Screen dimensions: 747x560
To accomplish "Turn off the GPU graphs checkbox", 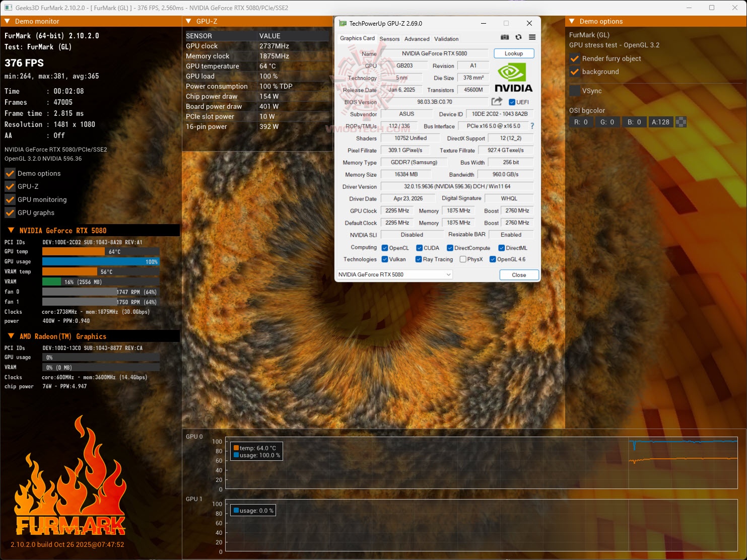I will (10, 213).
